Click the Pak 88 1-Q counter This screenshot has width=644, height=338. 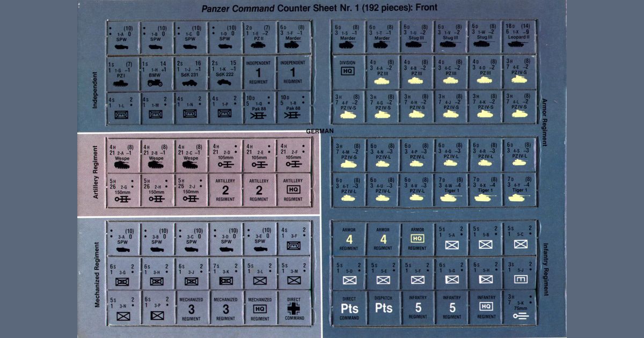pos(260,108)
